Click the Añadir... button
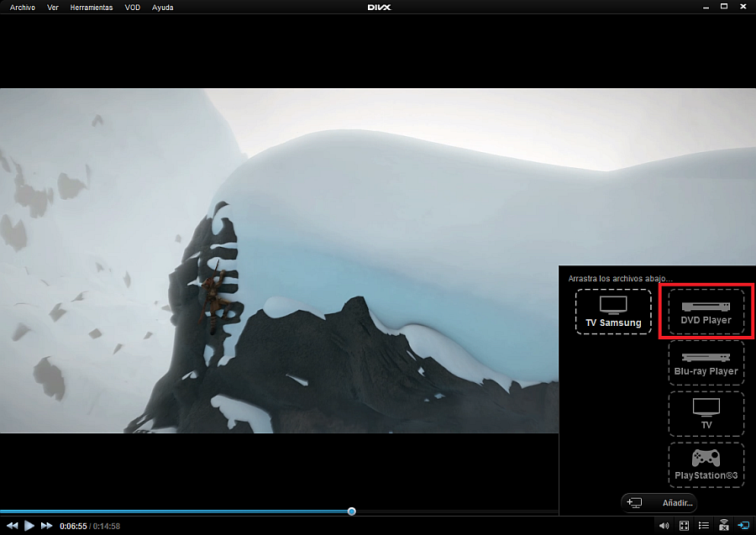756x535 pixels. tap(659, 503)
